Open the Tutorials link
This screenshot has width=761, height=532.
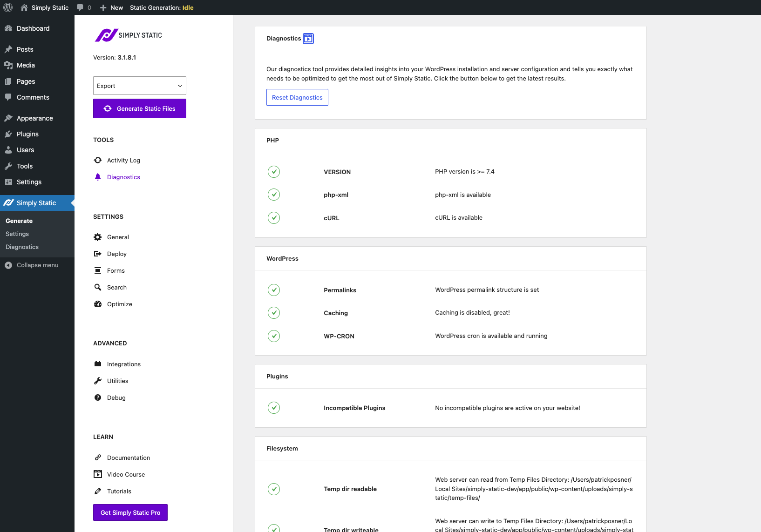click(119, 491)
